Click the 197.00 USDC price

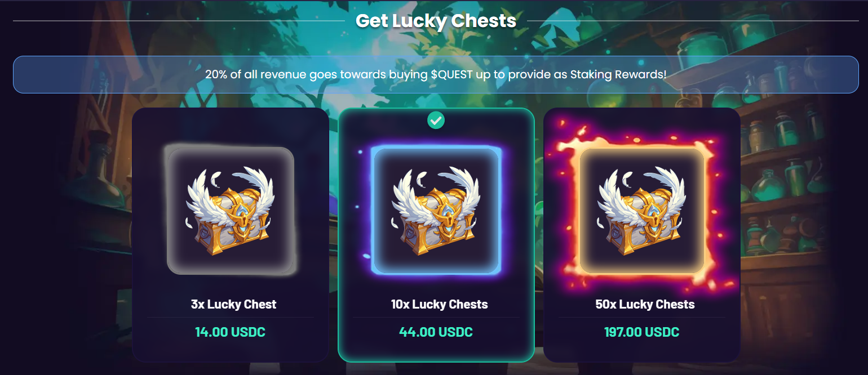point(641,332)
